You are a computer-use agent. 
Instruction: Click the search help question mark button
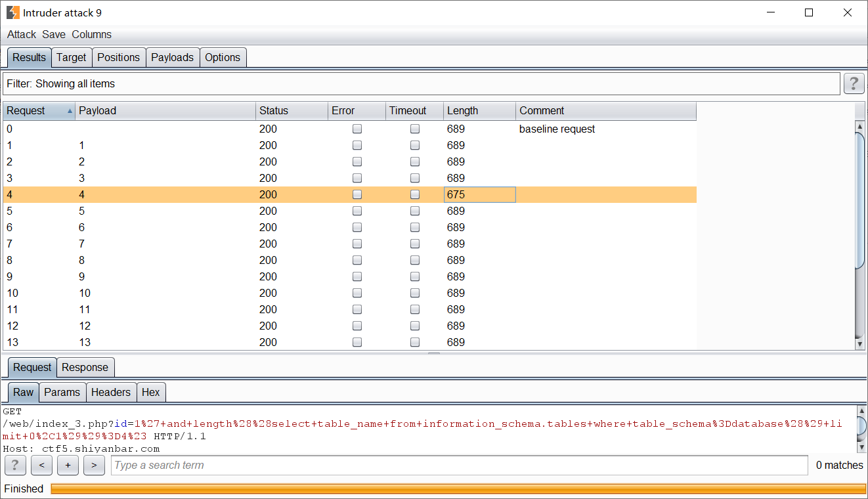coord(14,466)
